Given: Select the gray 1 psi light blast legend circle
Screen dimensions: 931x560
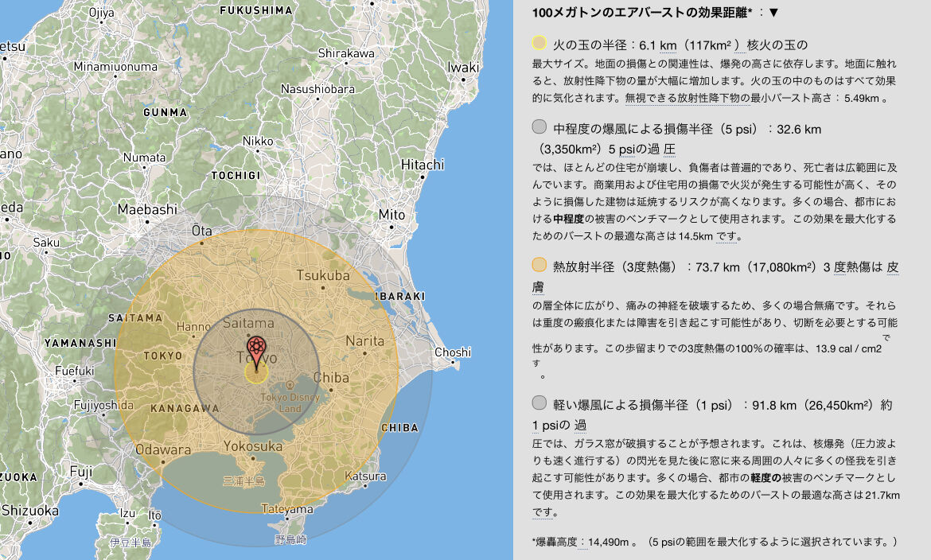Looking at the screenshot, I should point(540,402).
